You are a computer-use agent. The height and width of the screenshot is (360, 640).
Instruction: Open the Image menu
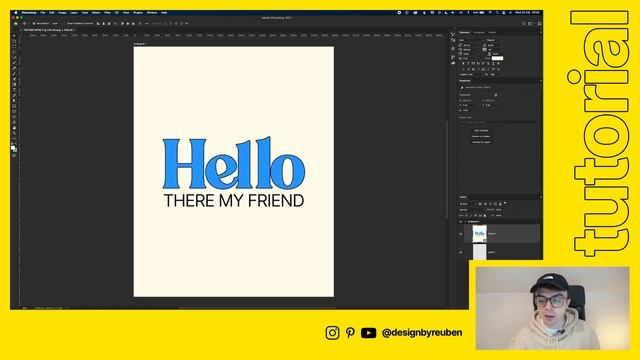62,13
